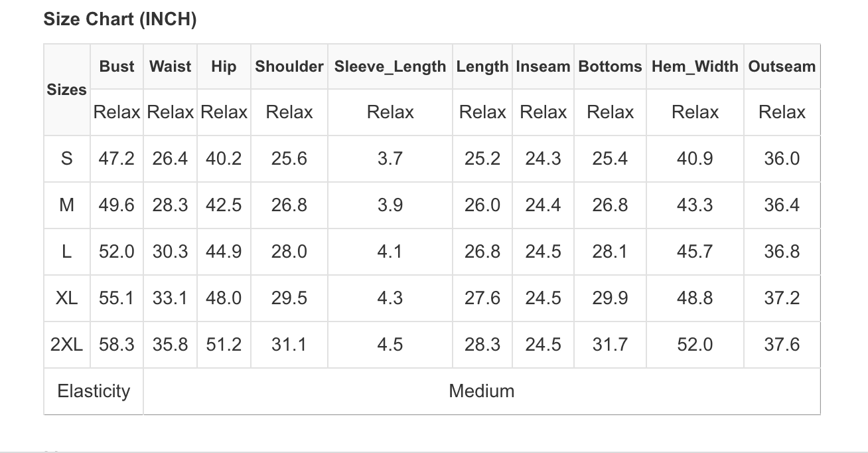
Task: Click the Sleeve_Length column header
Action: point(390,66)
